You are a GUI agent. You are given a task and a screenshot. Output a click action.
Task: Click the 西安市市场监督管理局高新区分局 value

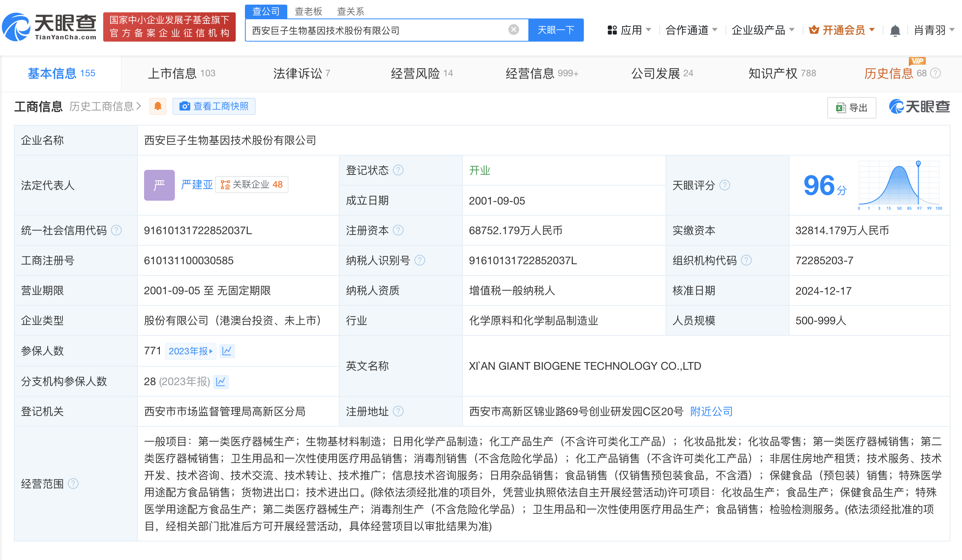[x=225, y=411]
